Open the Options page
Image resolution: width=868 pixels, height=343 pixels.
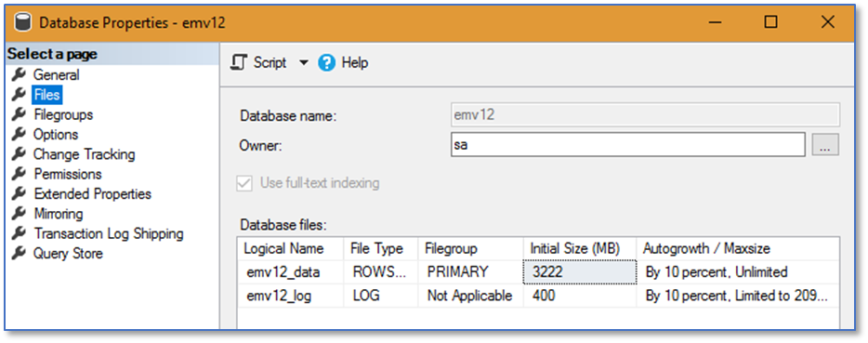point(56,135)
